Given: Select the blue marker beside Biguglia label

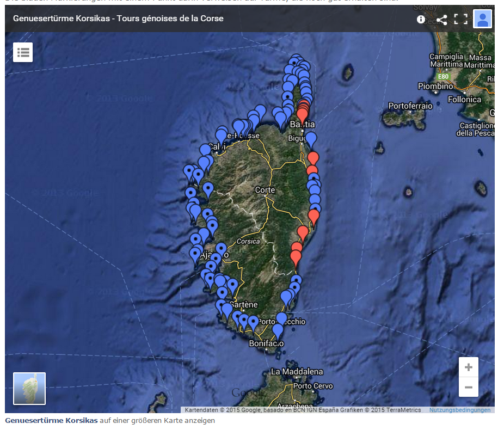Looking at the screenshot, I should click(x=311, y=139).
